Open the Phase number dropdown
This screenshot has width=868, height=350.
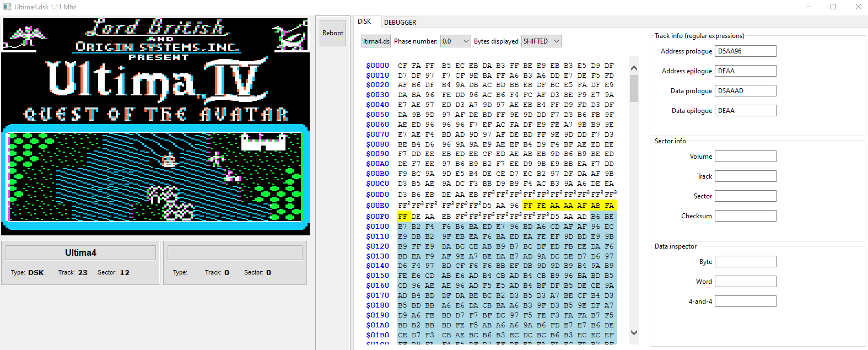[455, 41]
